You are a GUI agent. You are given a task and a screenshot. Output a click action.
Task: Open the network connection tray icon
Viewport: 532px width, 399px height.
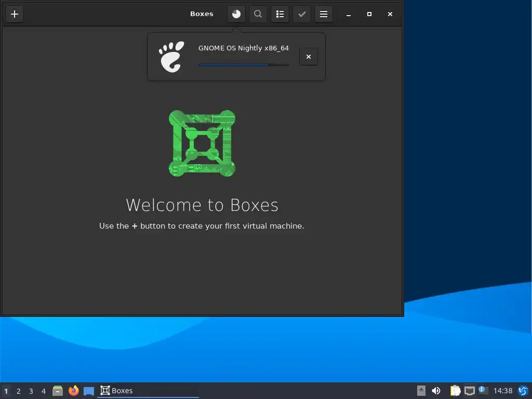pos(470,391)
